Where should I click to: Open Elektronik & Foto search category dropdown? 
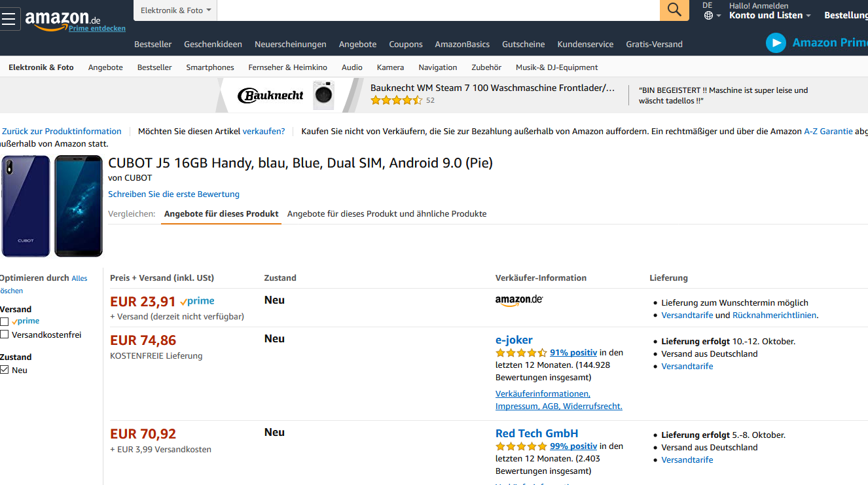[175, 10]
